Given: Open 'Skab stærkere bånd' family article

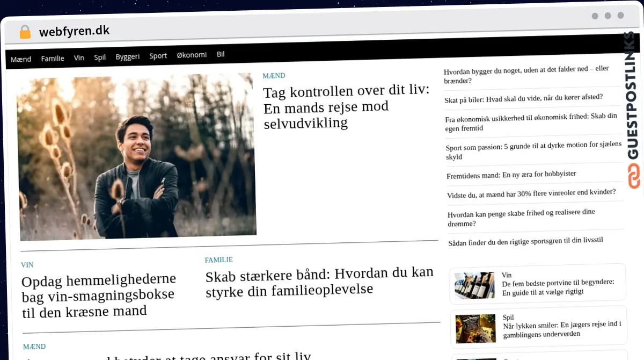Looking at the screenshot, I should point(319,282).
